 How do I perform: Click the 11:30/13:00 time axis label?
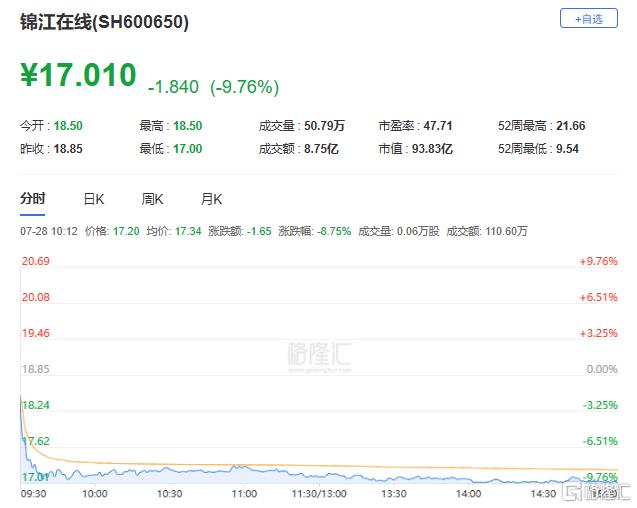pyautogui.click(x=319, y=494)
